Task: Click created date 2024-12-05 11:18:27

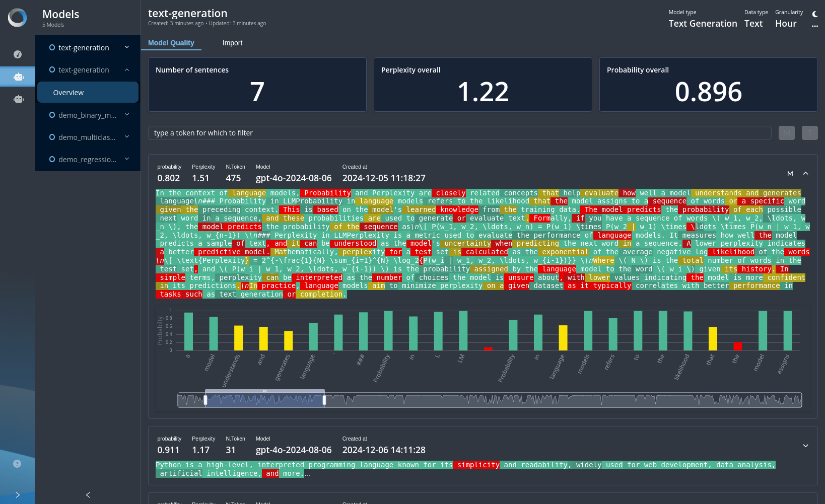Action: tap(384, 178)
